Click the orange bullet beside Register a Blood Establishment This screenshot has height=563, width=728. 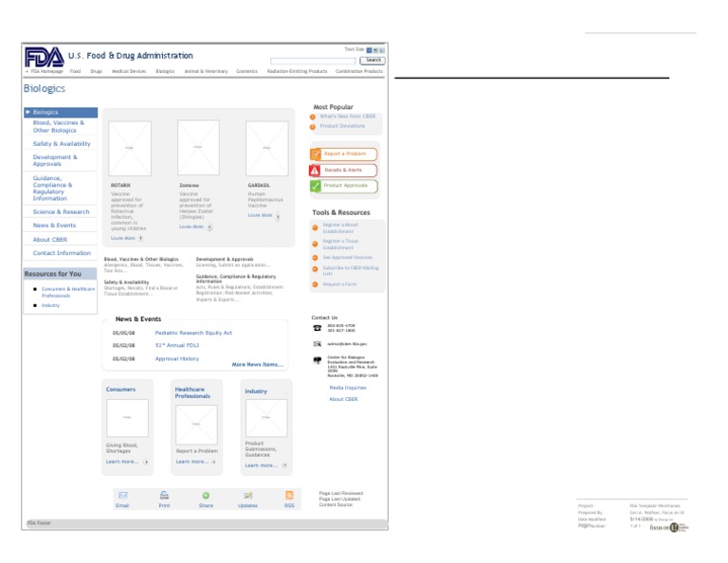pyautogui.click(x=315, y=227)
